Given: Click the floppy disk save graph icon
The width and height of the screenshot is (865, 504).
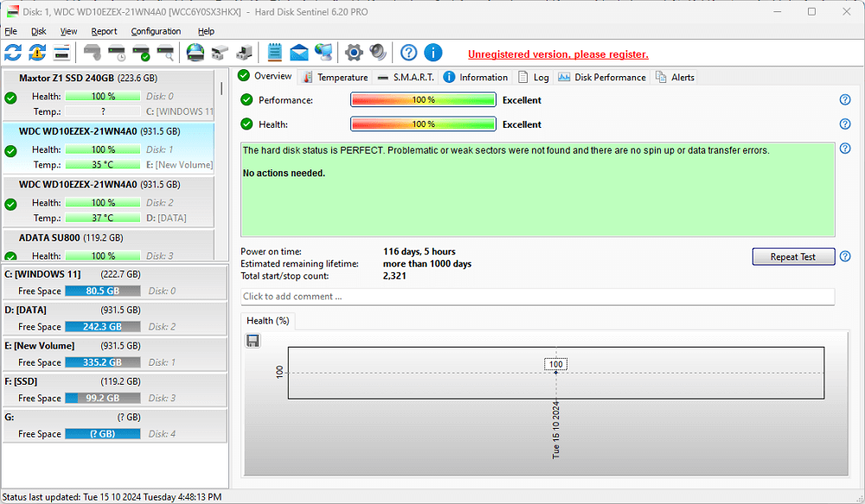Looking at the screenshot, I should [253, 341].
